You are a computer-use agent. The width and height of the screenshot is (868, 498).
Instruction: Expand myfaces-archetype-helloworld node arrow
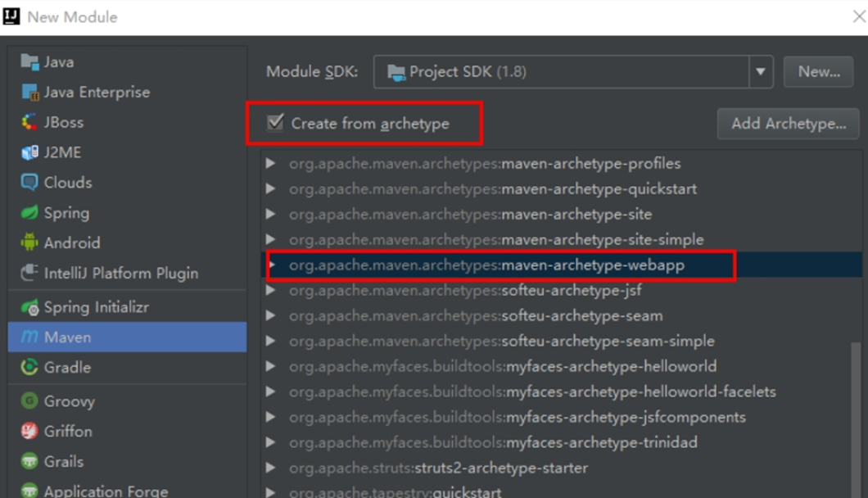pos(271,366)
